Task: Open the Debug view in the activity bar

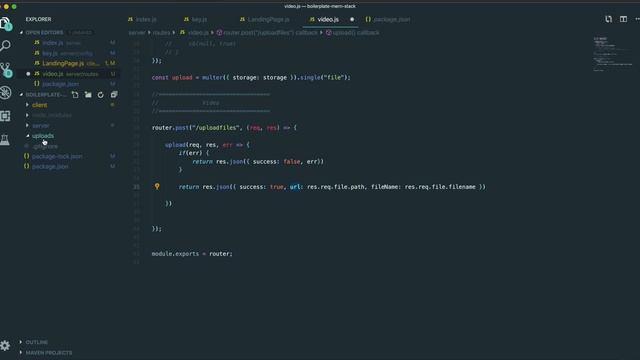Action: (5, 93)
